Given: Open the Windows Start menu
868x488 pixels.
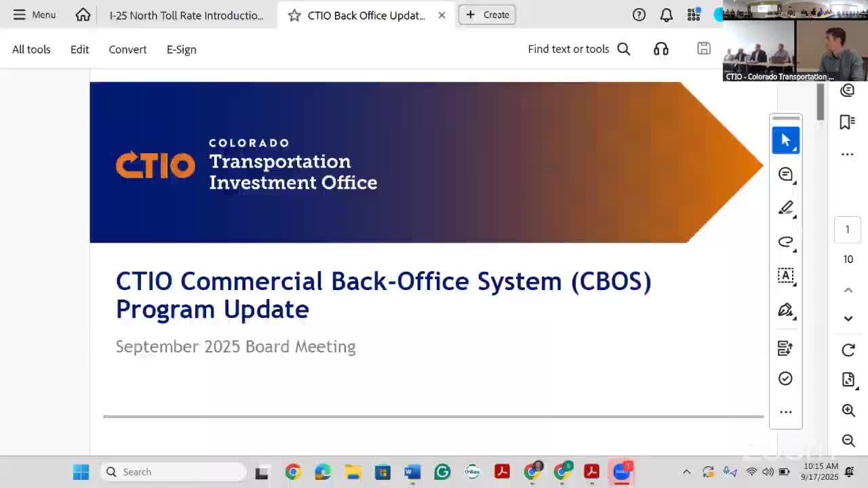Looking at the screenshot, I should (81, 472).
